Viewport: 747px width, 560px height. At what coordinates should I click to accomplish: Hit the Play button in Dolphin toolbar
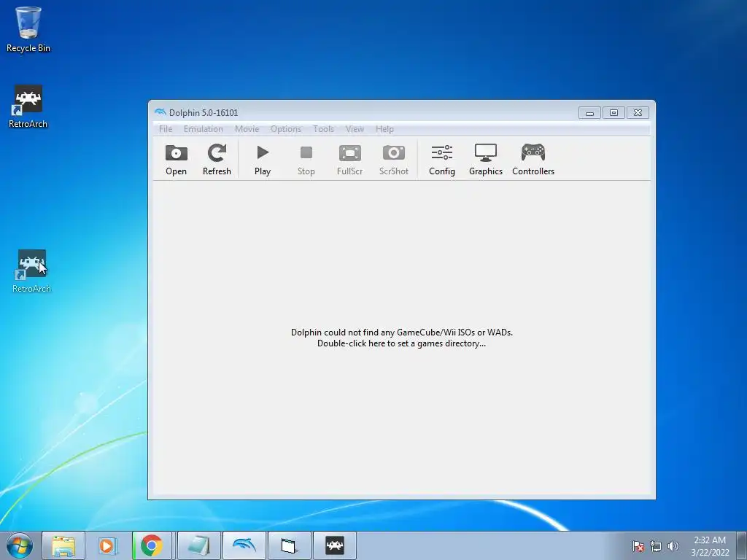coord(263,160)
